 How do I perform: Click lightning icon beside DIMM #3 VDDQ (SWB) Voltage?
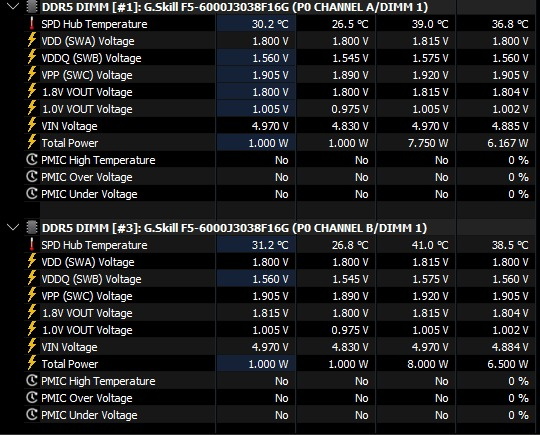click(32, 278)
